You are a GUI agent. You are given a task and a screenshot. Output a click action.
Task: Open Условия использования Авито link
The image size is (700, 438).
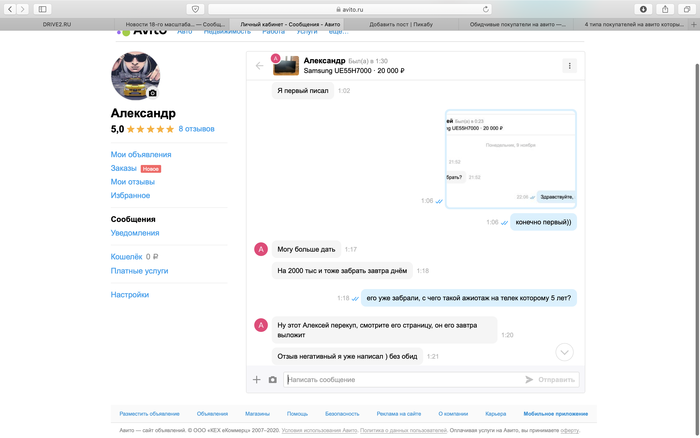[319, 430]
